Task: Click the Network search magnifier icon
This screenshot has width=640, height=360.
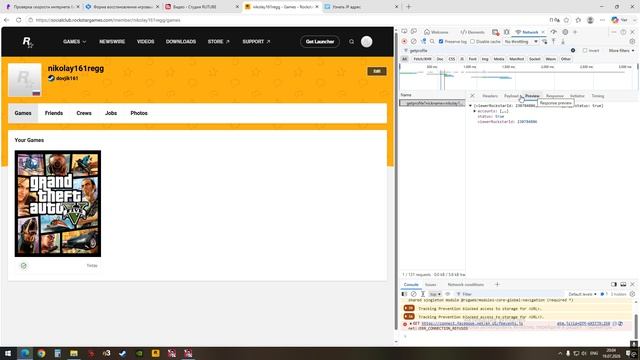Action: pyautogui.click(x=432, y=41)
